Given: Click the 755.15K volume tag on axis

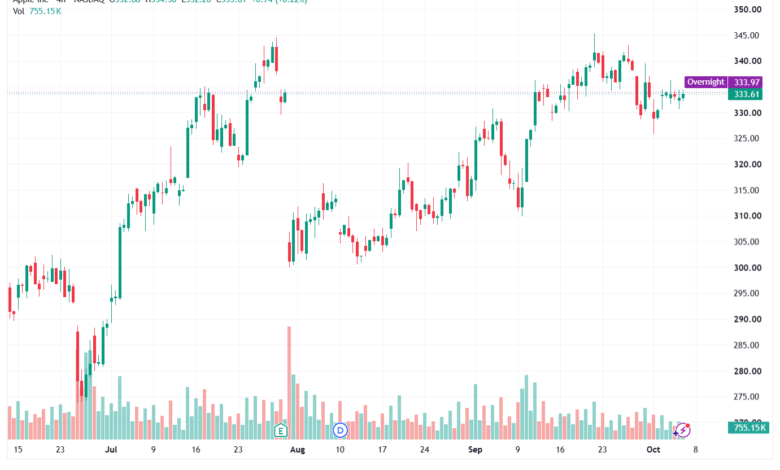Looking at the screenshot, I should coord(748,428).
